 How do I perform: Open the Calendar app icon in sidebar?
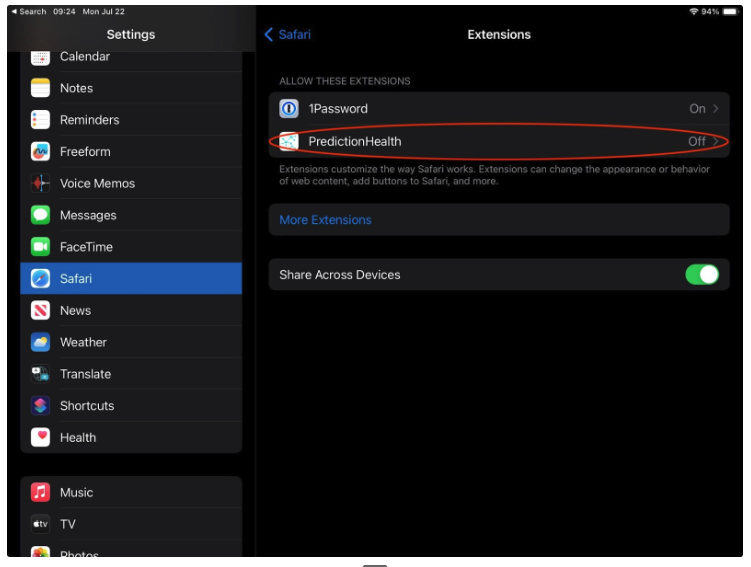point(40,57)
